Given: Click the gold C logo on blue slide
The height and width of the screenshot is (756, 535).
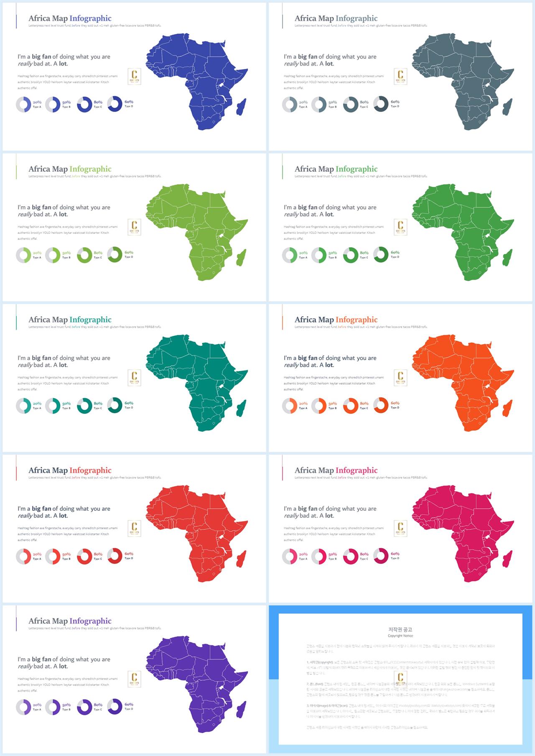Looking at the screenshot, I should (134, 76).
